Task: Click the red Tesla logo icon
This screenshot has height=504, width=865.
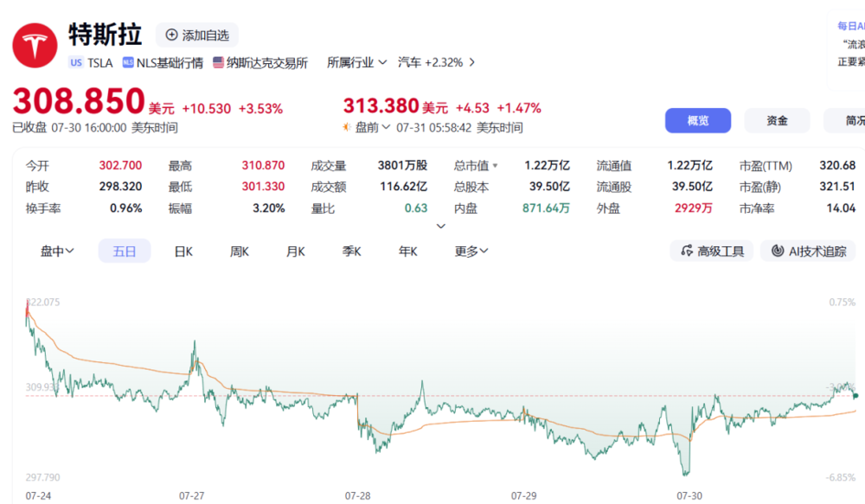Action: click(35, 45)
